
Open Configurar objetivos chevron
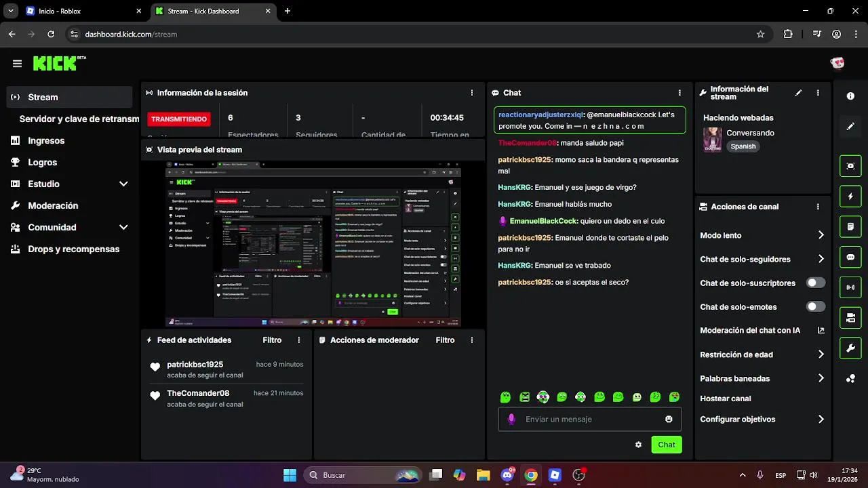point(821,419)
